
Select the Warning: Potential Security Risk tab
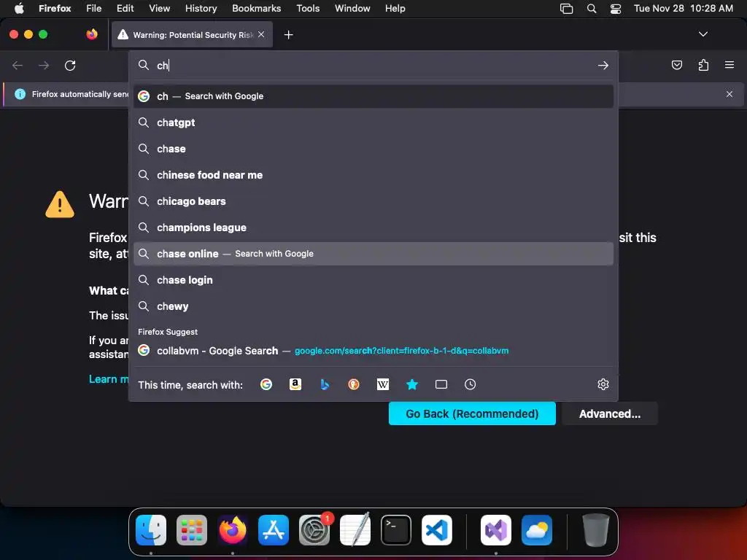pos(192,34)
